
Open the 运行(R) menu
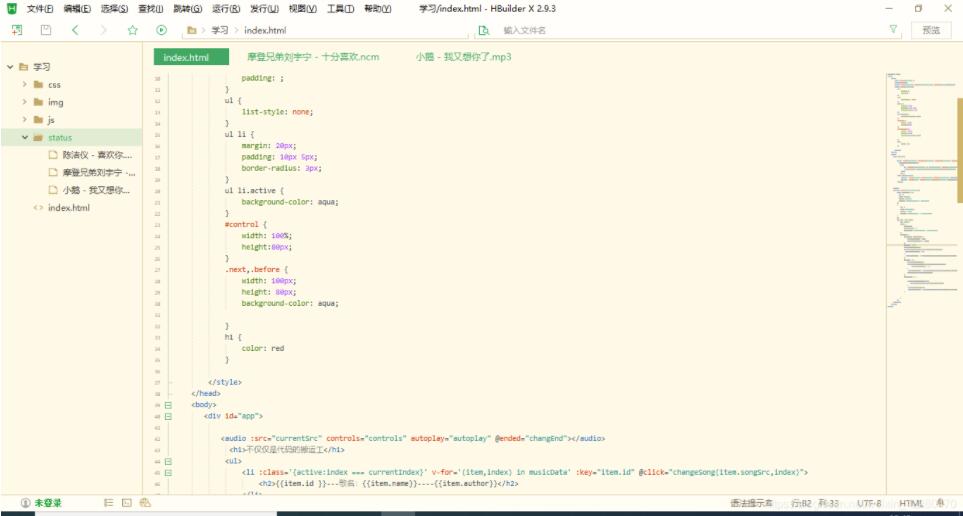pos(226,9)
